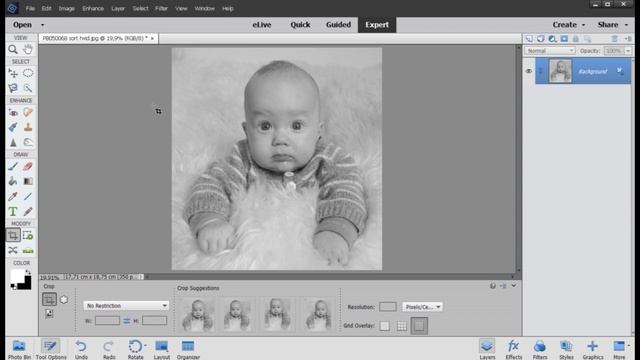The height and width of the screenshot is (360, 640).
Task: Switch to the eLive tab
Action: [x=262, y=25]
